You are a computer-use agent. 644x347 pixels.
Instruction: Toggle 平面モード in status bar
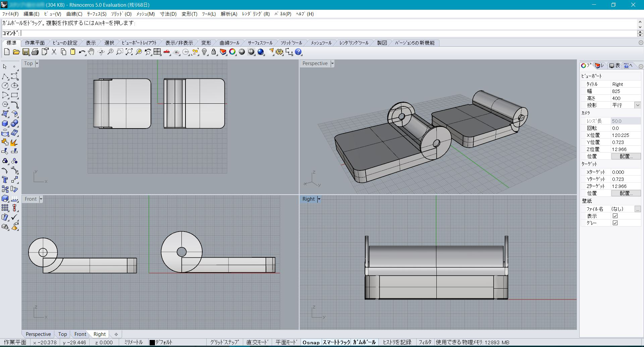coord(286,342)
